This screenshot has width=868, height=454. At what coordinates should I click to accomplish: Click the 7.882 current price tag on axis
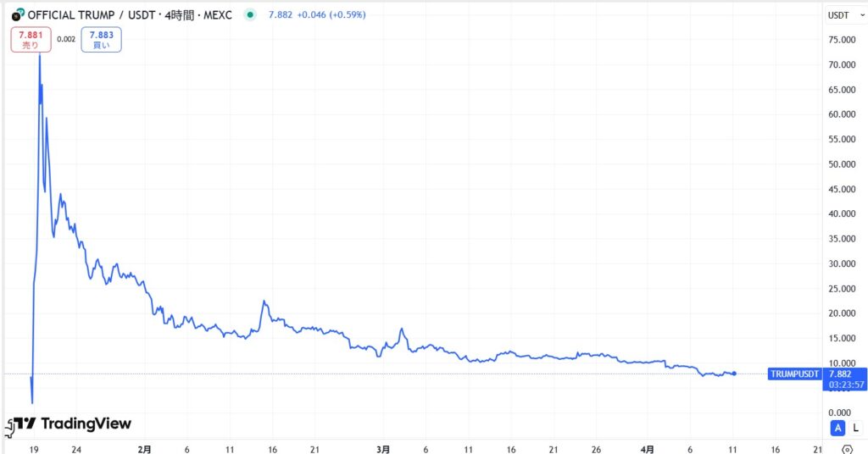click(839, 374)
